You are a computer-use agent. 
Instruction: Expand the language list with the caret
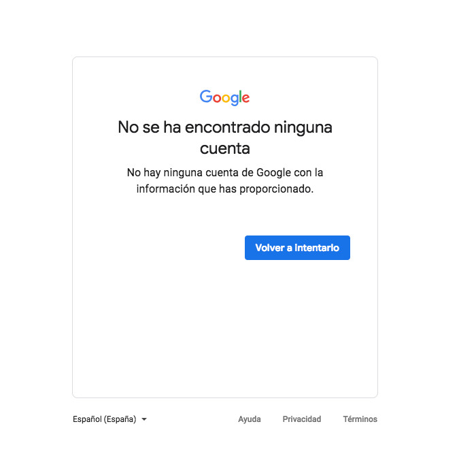(x=144, y=419)
